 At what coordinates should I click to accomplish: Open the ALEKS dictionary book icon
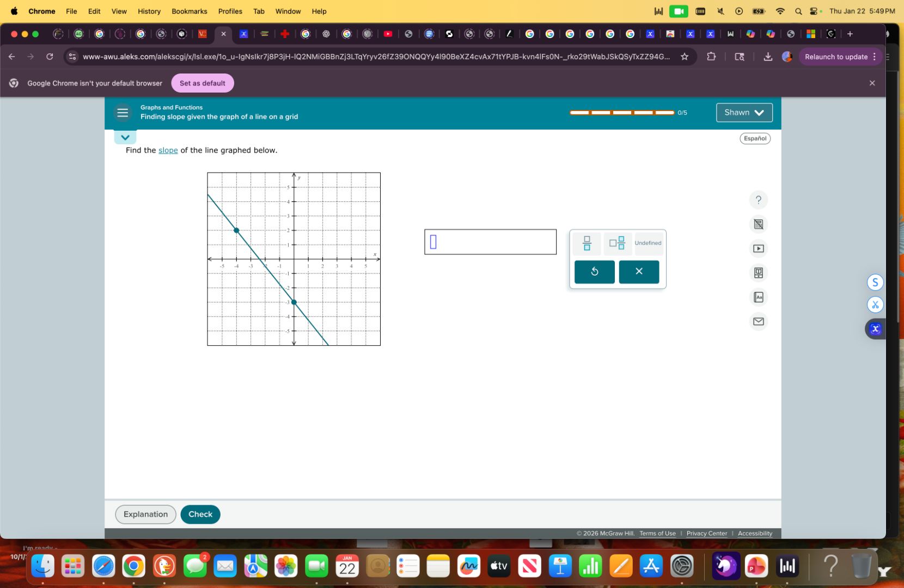pyautogui.click(x=758, y=273)
